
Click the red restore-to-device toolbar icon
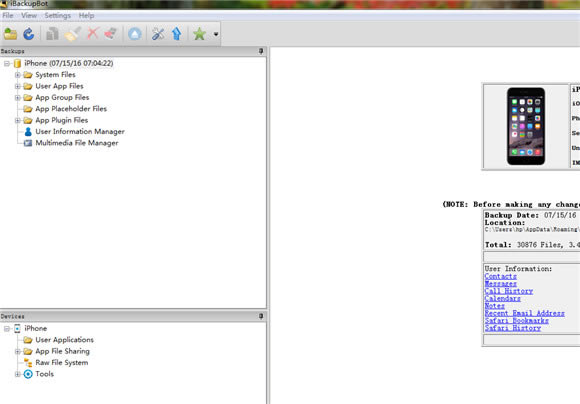(x=111, y=34)
